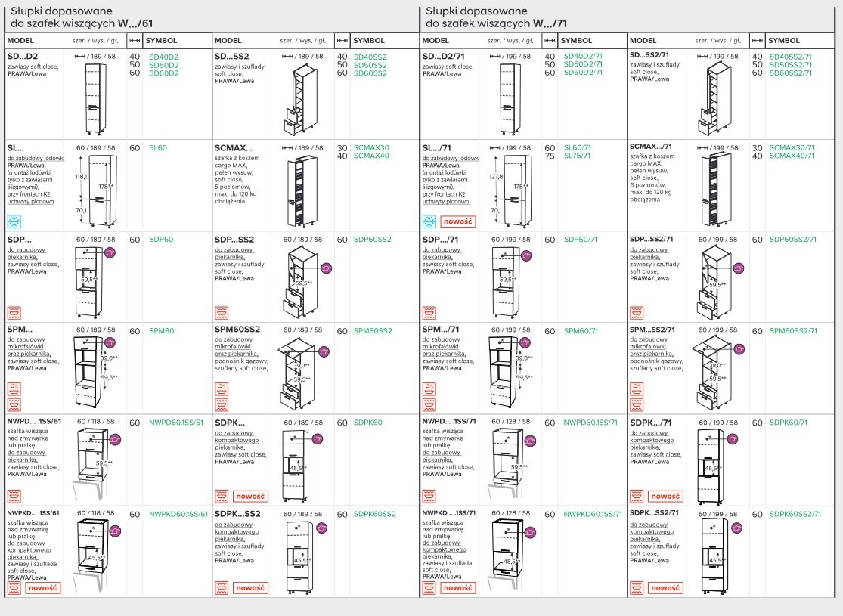Viewport: 843px width, 616px height.
Task: Click the first MODEL column header
Action: click(x=20, y=41)
